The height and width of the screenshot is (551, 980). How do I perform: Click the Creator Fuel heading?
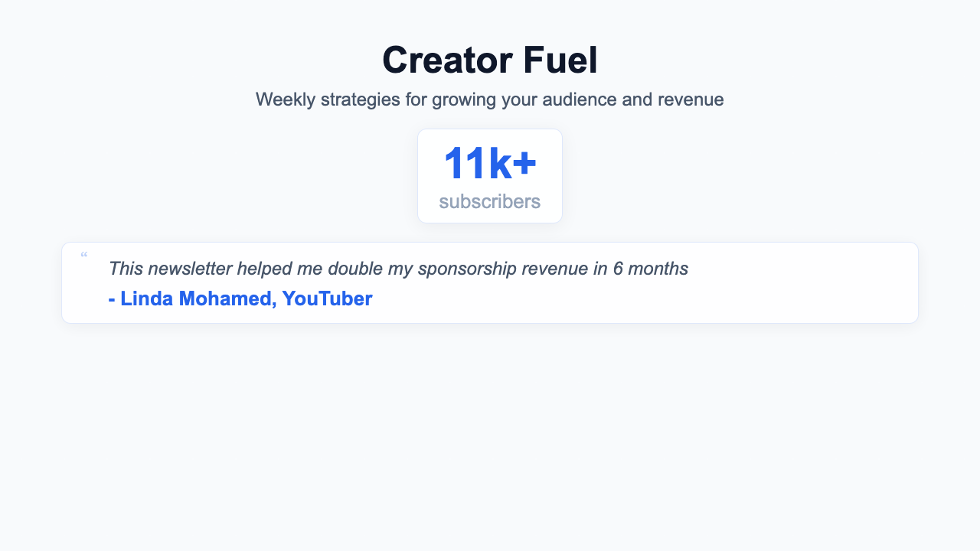tap(489, 60)
